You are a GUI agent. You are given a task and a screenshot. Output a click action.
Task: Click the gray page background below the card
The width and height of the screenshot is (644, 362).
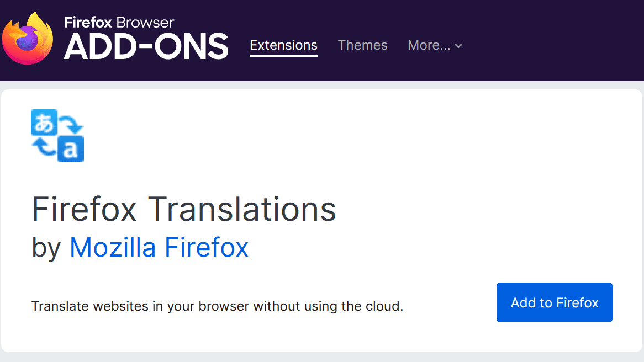(322, 358)
